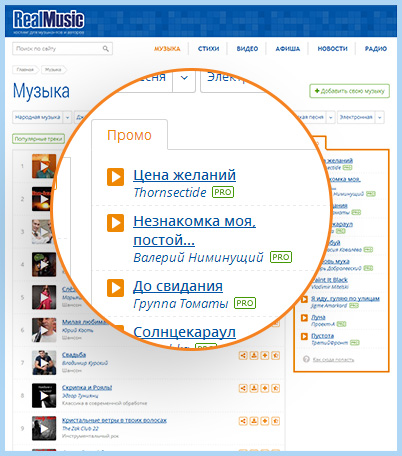Open the dropdown arrow beside Электронная genre
This screenshot has height=456, width=402.
click(379, 117)
